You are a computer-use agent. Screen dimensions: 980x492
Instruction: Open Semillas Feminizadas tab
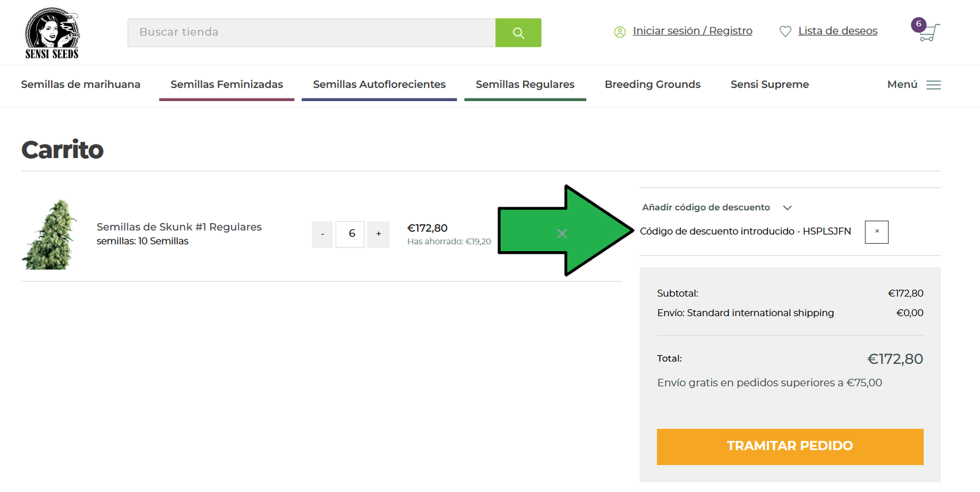[227, 85]
